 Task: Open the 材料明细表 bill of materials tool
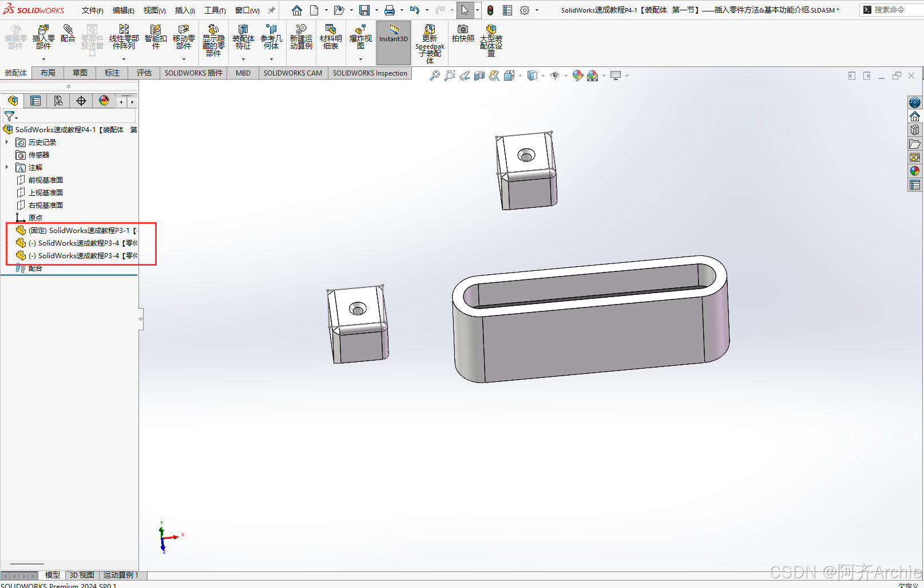[x=331, y=37]
